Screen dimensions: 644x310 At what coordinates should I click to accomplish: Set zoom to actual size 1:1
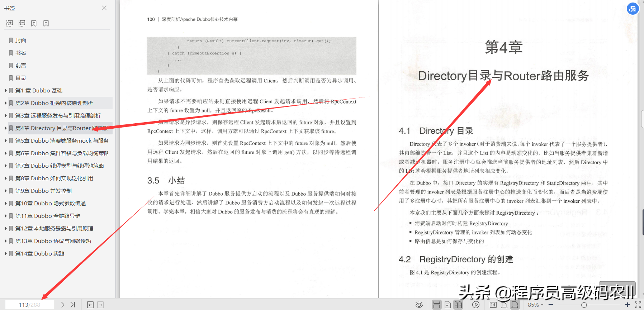pos(493,305)
